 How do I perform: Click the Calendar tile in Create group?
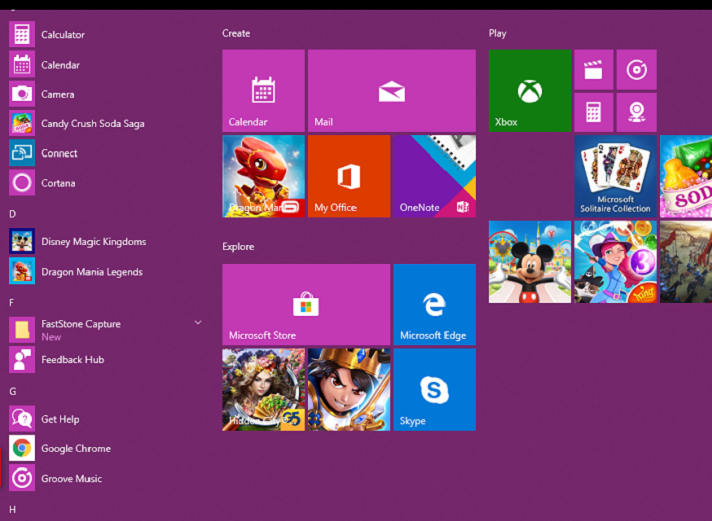[263, 91]
